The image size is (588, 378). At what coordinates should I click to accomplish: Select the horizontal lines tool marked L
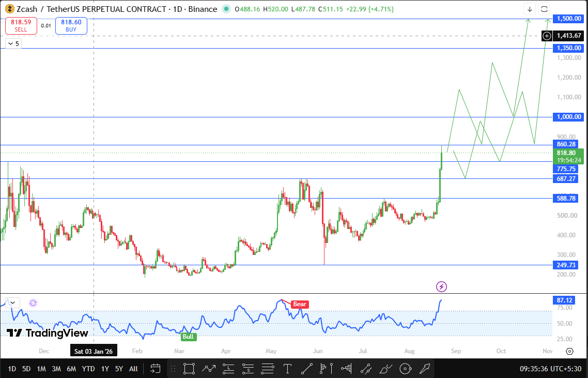pos(228,369)
